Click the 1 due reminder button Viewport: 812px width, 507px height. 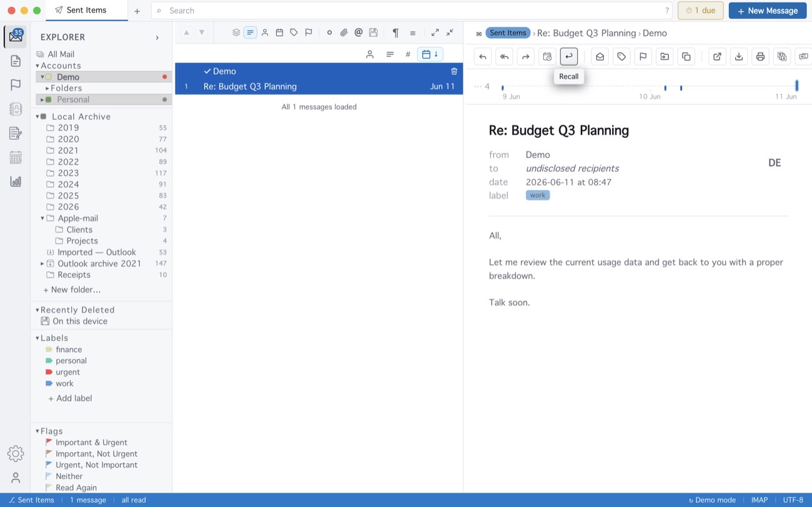[701, 11]
